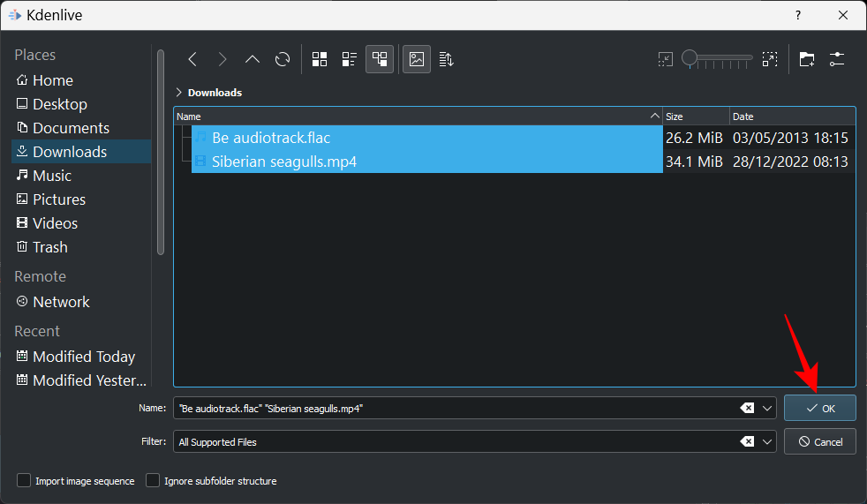Viewport: 867px width, 504px height.
Task: Go up to the parent folder
Action: (253, 59)
